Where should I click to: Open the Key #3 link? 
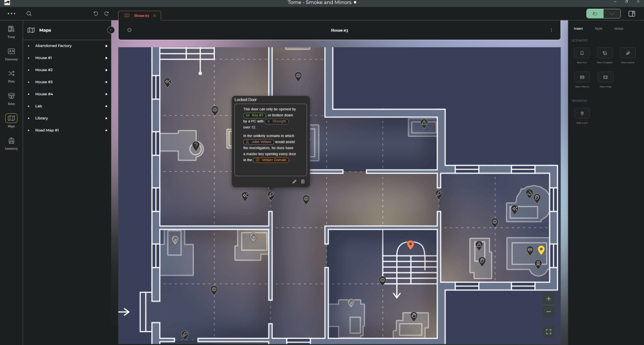point(255,115)
